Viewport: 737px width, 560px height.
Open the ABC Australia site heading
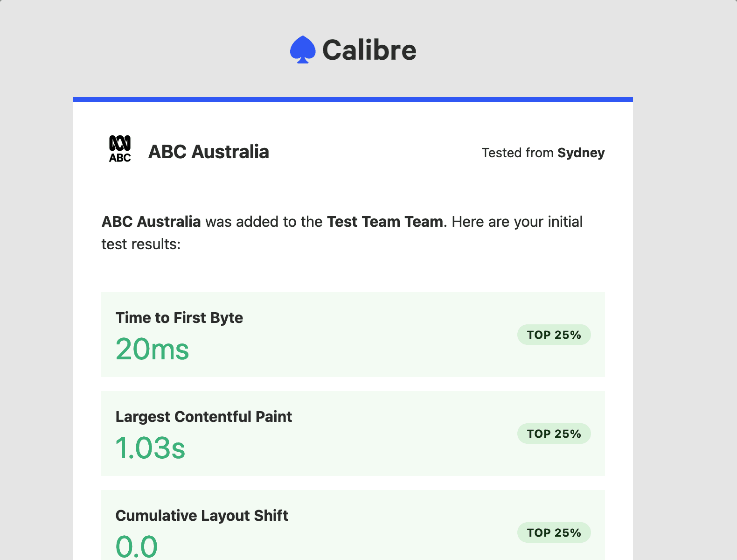[x=209, y=152]
